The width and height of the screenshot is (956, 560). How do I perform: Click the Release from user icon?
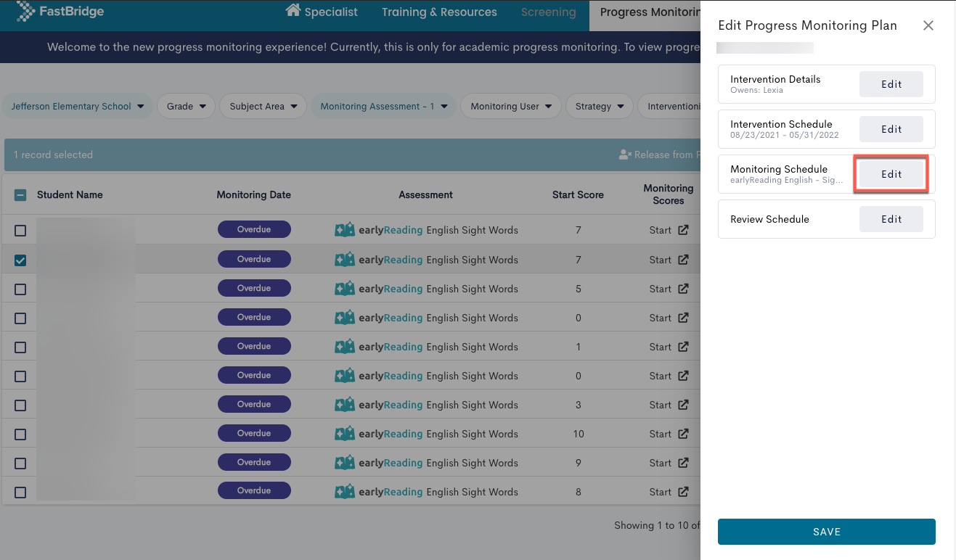pyautogui.click(x=625, y=155)
